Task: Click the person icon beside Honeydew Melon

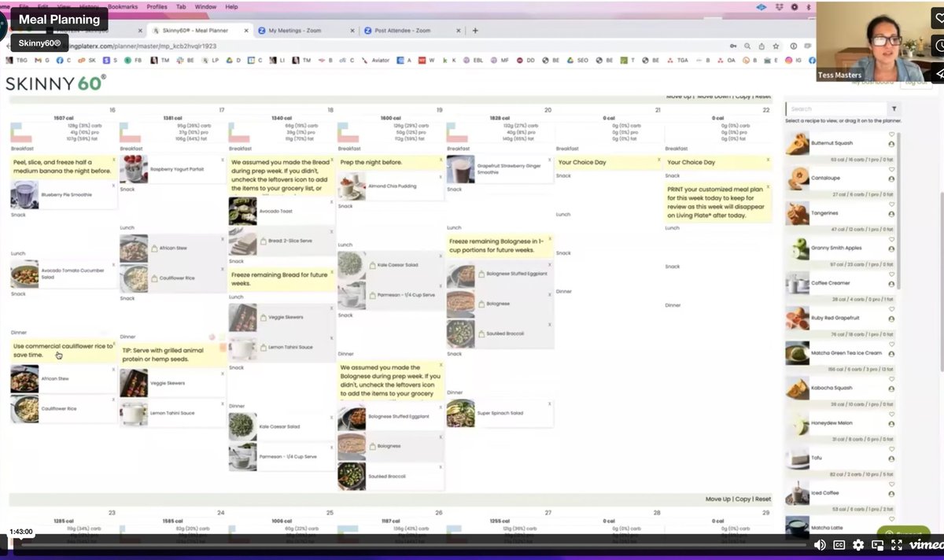Action: [892, 423]
